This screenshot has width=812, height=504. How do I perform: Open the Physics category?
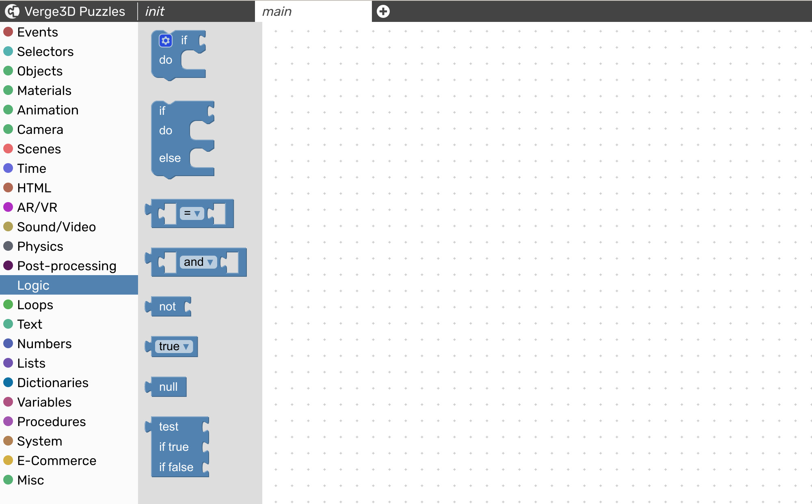(69, 246)
